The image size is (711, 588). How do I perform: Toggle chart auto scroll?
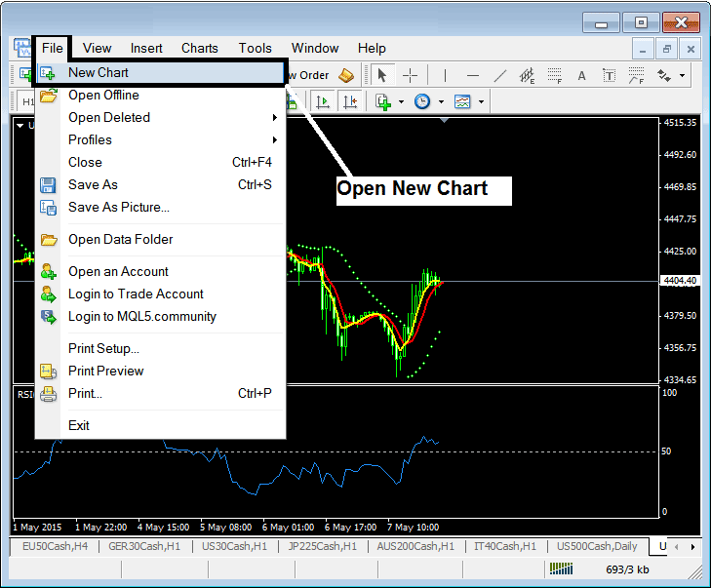pos(323,101)
